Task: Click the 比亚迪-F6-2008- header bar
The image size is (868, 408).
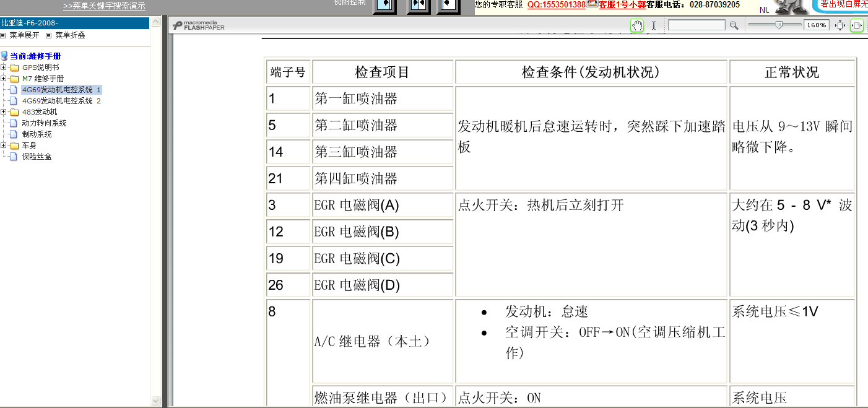Action: tap(75, 23)
